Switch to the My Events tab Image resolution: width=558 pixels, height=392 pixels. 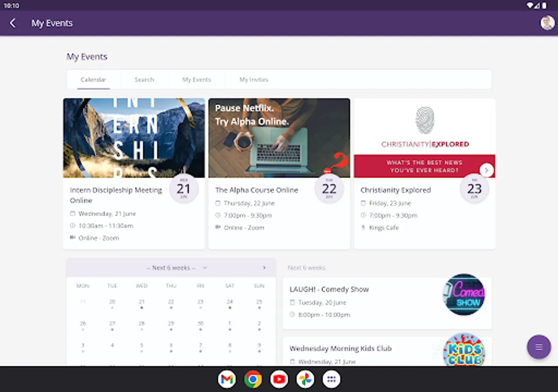[197, 80]
